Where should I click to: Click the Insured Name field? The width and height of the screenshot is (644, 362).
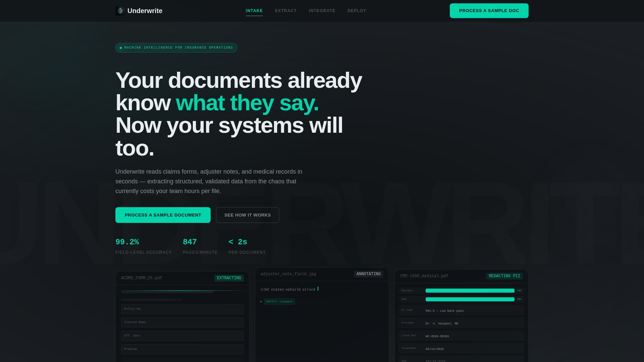click(182, 322)
